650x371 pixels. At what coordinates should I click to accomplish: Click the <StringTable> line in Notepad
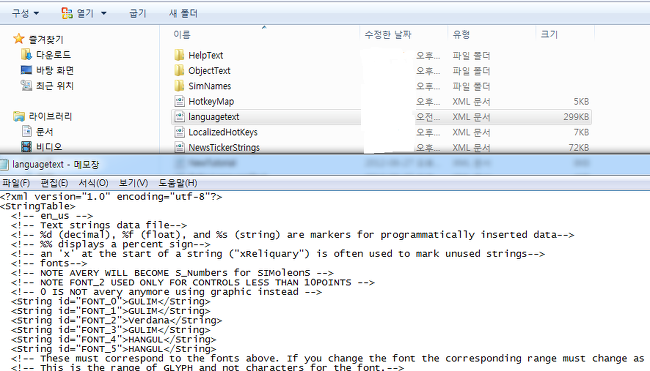point(38,206)
